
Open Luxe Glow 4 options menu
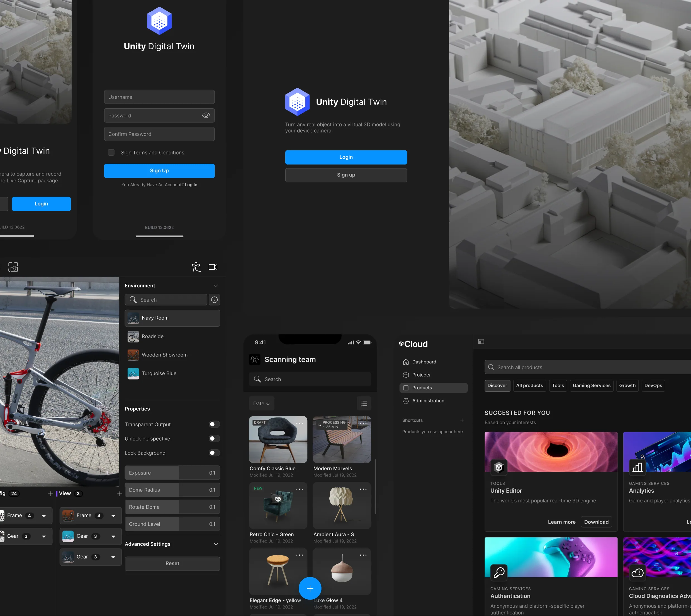pyautogui.click(x=363, y=555)
